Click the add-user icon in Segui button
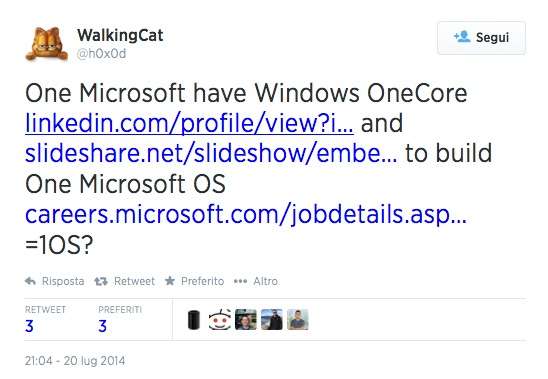This screenshot has height=379, width=548. [x=462, y=36]
